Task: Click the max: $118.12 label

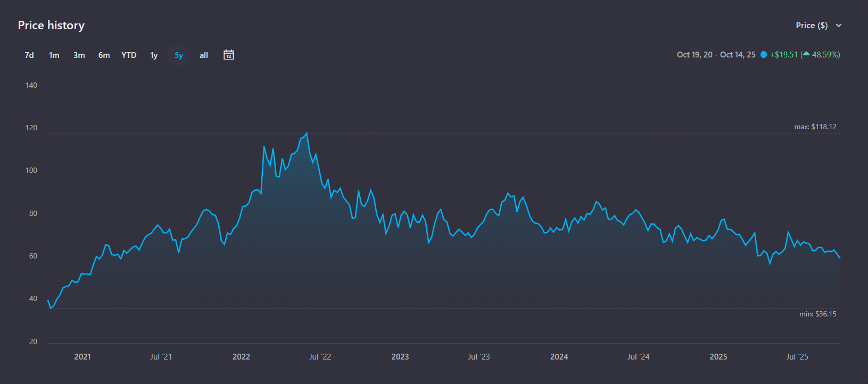Action: [815, 127]
